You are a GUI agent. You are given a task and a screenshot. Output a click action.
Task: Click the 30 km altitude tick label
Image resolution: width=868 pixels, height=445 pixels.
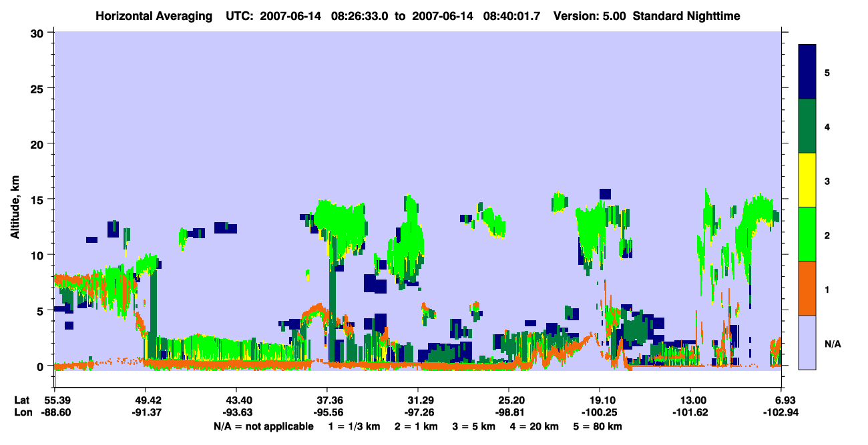click(x=37, y=33)
